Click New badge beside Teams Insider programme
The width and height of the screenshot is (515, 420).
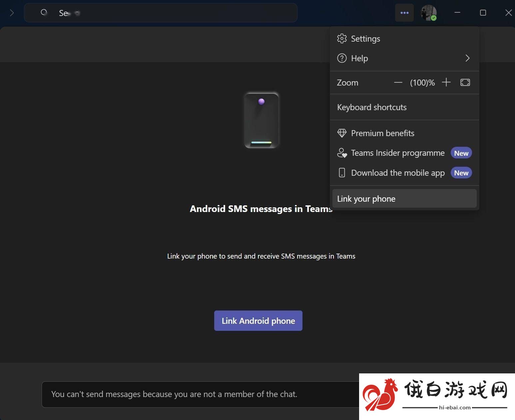pos(461,153)
